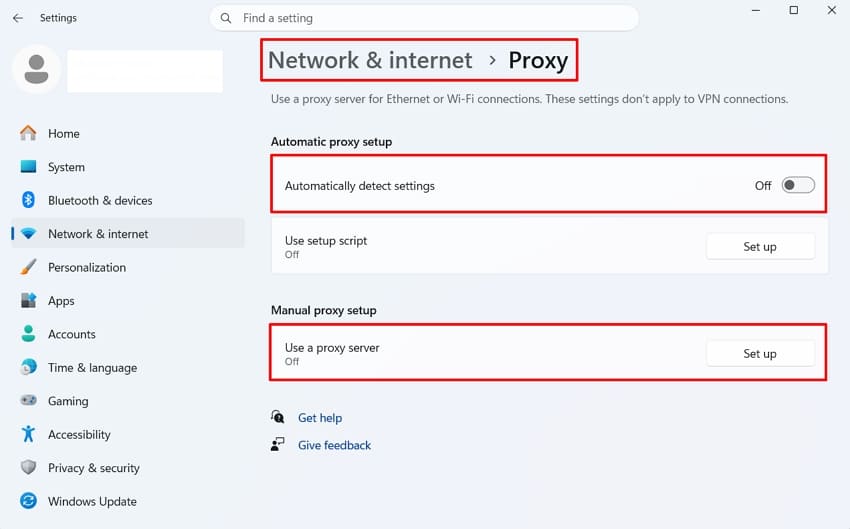This screenshot has width=850, height=529.
Task: Click the Windows Update sync icon
Action: 28,501
